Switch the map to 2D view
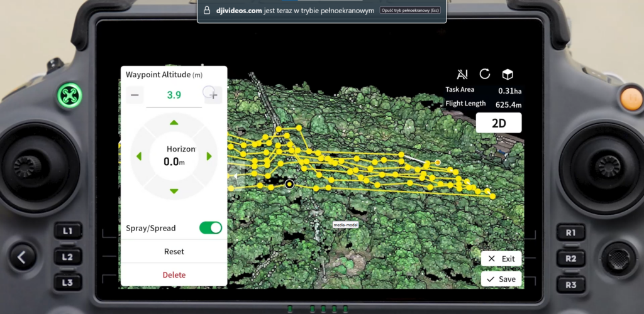This screenshot has width=644, height=314. tap(498, 123)
